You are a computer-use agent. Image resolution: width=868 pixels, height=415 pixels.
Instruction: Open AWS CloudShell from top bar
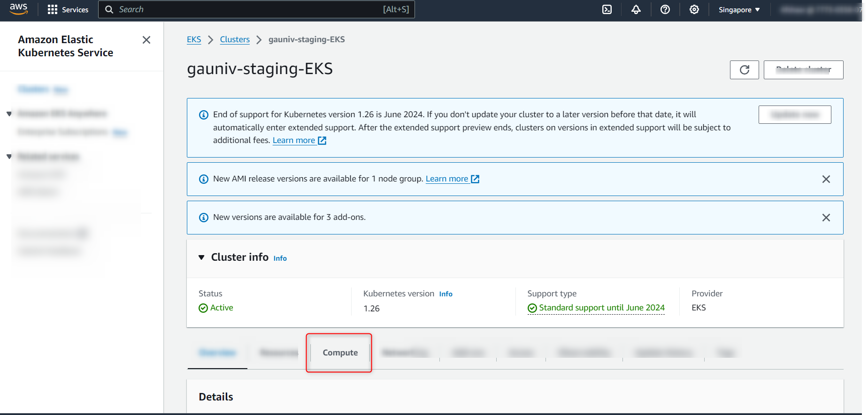(x=607, y=9)
